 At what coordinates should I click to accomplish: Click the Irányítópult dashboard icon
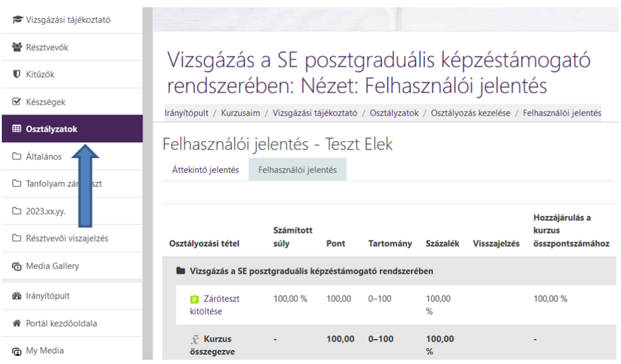click(x=16, y=296)
